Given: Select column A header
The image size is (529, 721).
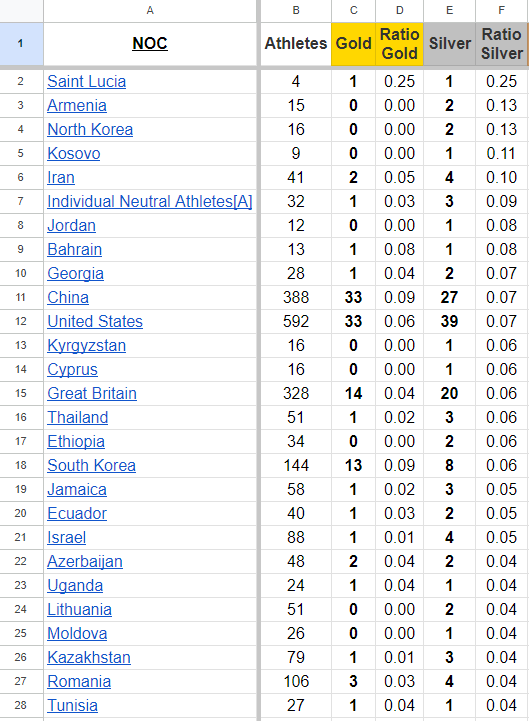Looking at the screenshot, I should coord(150,11).
